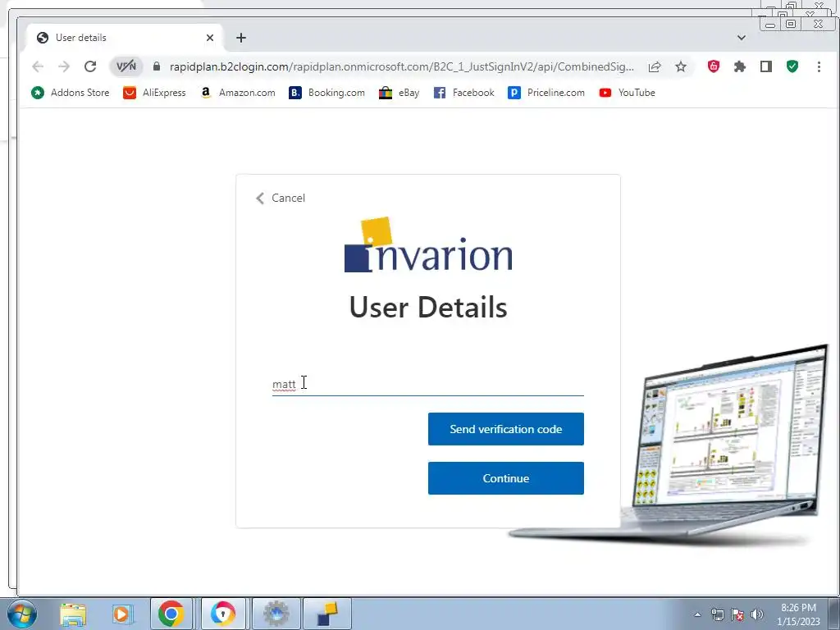Click the invarion logo

pyautogui.click(x=428, y=244)
